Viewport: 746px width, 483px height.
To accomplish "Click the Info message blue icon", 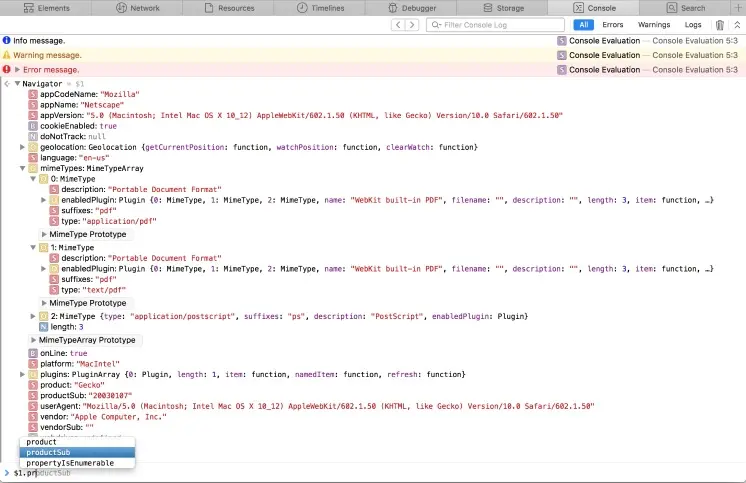I will pos(7,40).
